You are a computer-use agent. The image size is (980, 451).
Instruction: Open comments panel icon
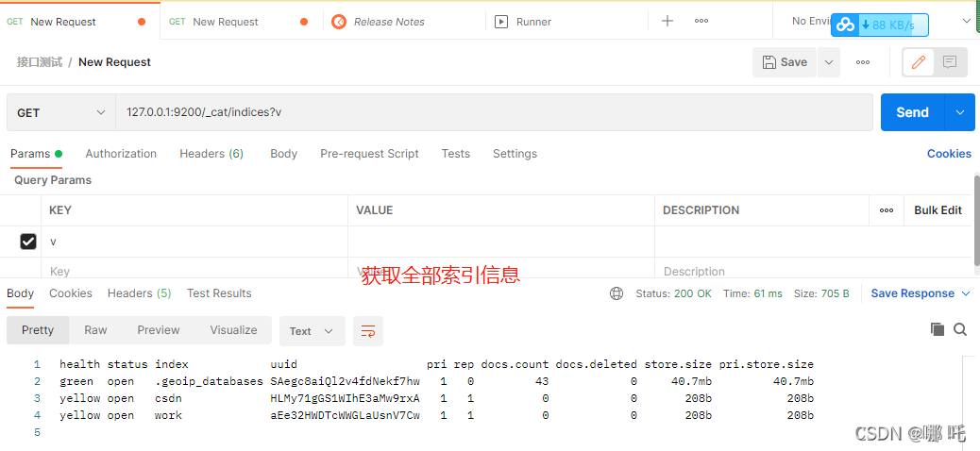(950, 62)
